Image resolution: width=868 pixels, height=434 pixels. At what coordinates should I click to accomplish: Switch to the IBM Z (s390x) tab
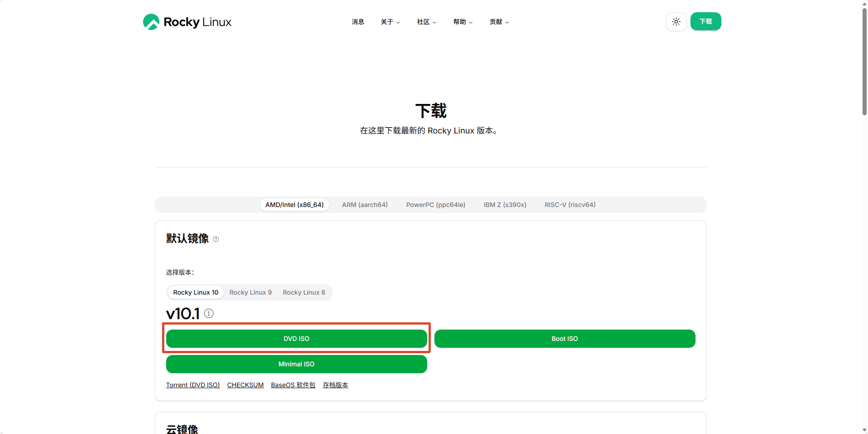coord(505,205)
